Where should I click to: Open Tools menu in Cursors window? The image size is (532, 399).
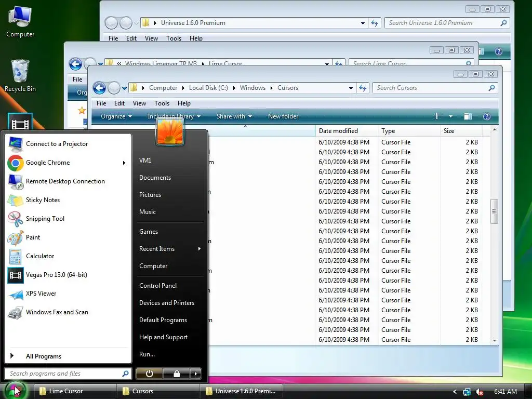[162, 103]
